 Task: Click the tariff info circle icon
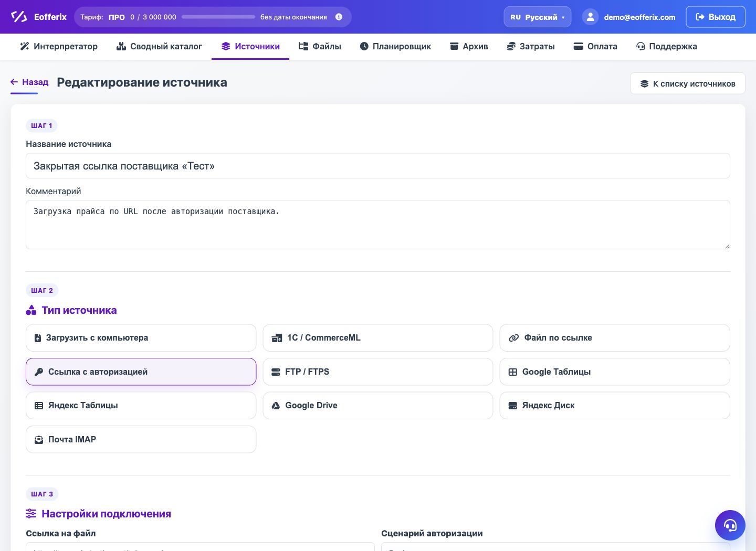tap(339, 17)
